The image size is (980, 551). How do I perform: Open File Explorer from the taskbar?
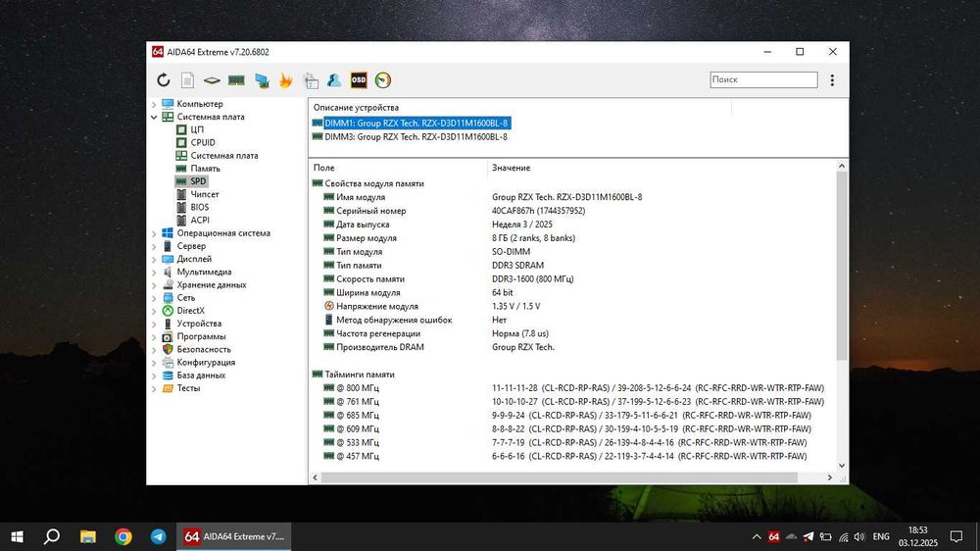click(88, 536)
